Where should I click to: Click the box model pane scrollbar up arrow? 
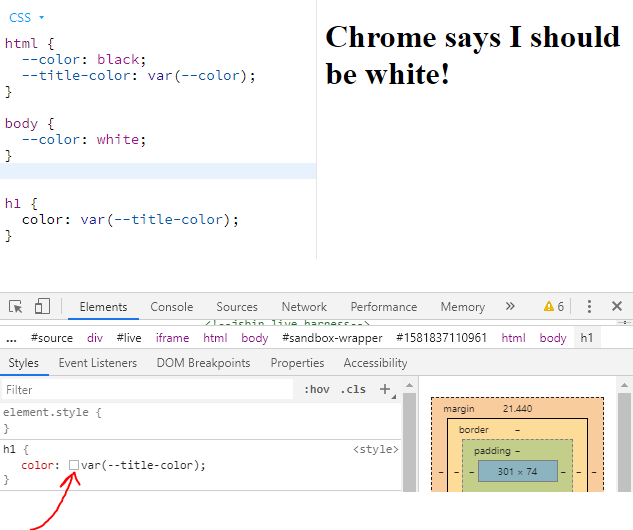(x=624, y=385)
